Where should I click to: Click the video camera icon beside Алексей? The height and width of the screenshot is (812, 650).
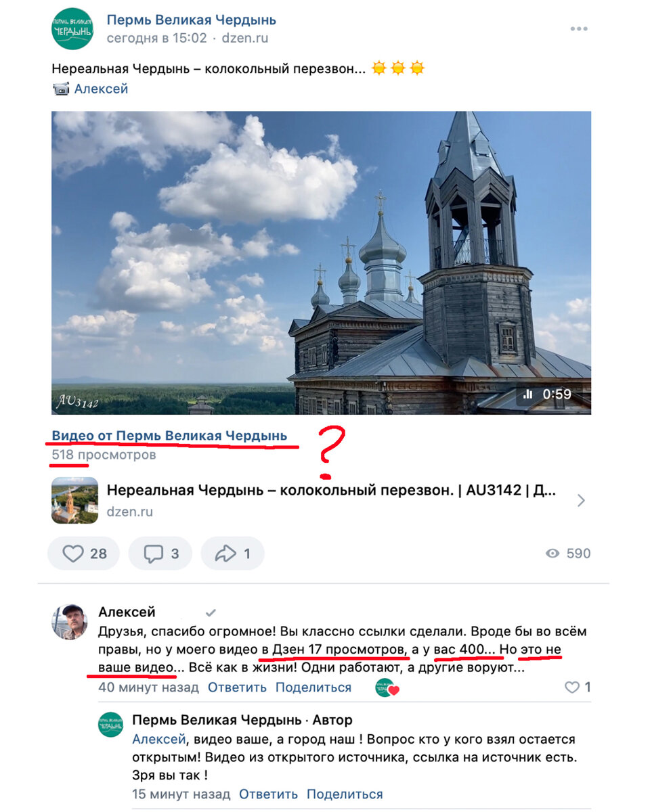click(x=61, y=89)
